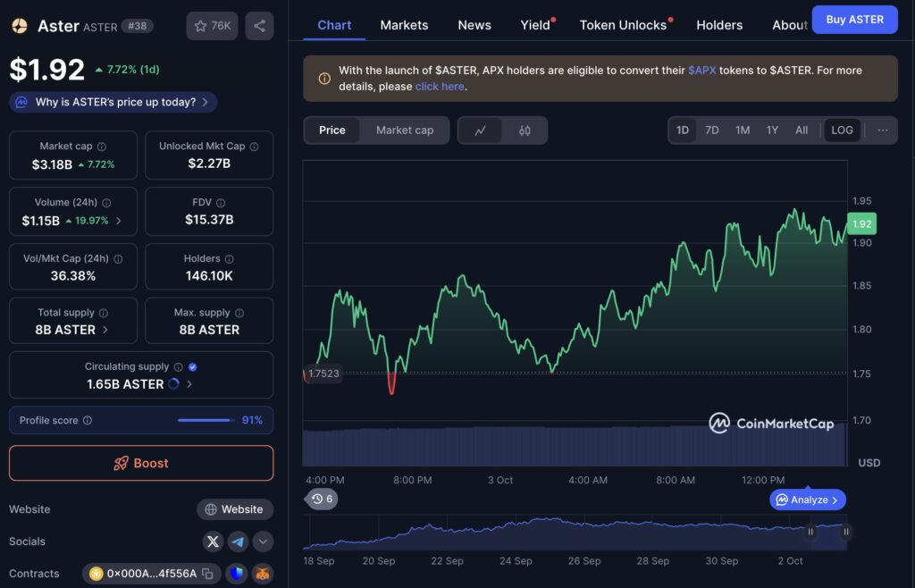Click the history events badge showing 6
Screen dimensions: 915x588
[322, 499]
